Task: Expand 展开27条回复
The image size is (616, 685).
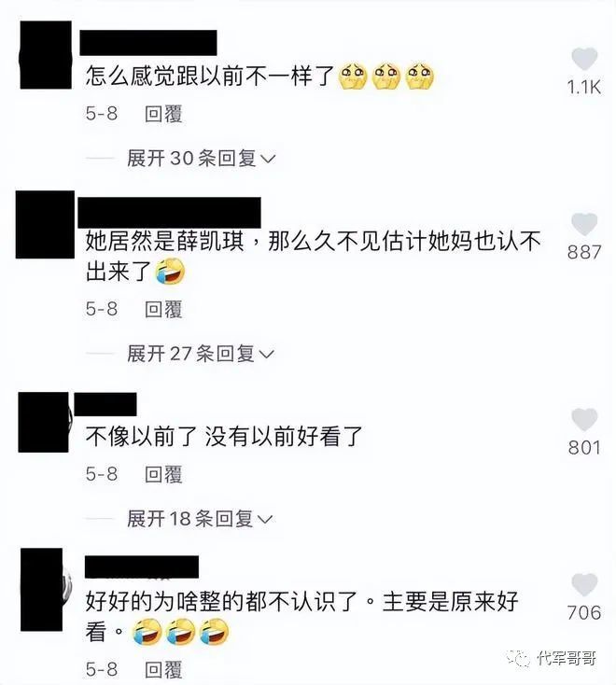Action: tap(200, 354)
